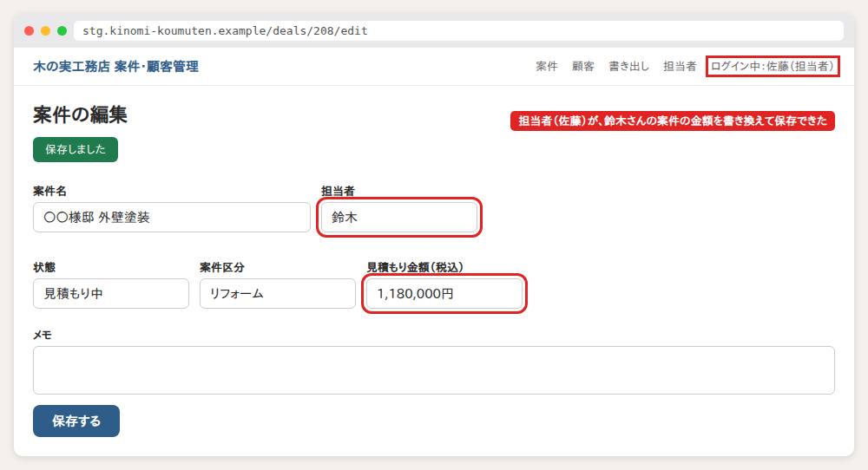Open the 状態 field showing 見積もり中
Screen dimensions: 868x470
coord(111,294)
